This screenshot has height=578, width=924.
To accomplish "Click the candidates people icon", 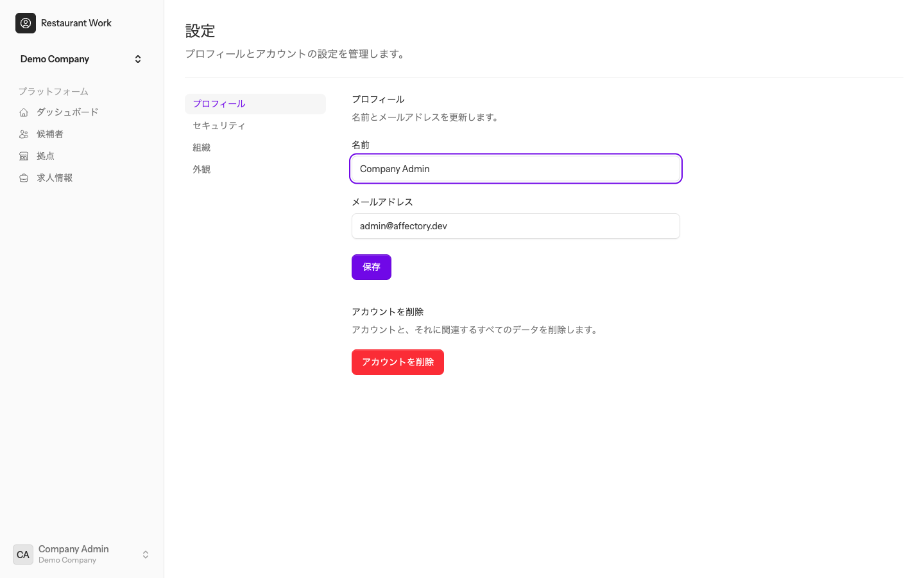I will (24, 134).
